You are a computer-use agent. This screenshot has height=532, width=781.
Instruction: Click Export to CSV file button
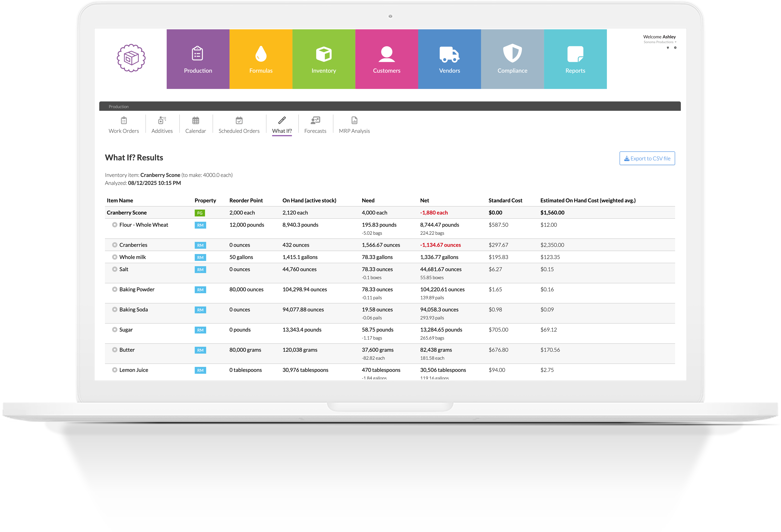pos(647,158)
